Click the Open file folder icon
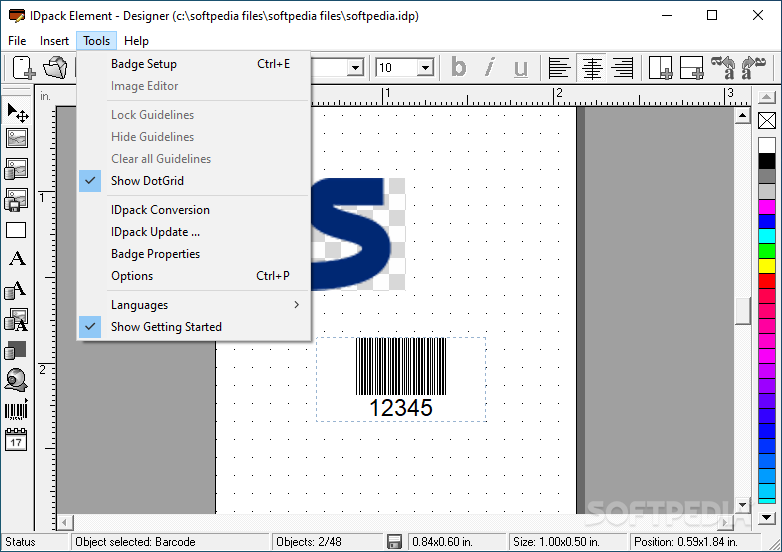Screen dimensions: 782x552 tap(54, 67)
